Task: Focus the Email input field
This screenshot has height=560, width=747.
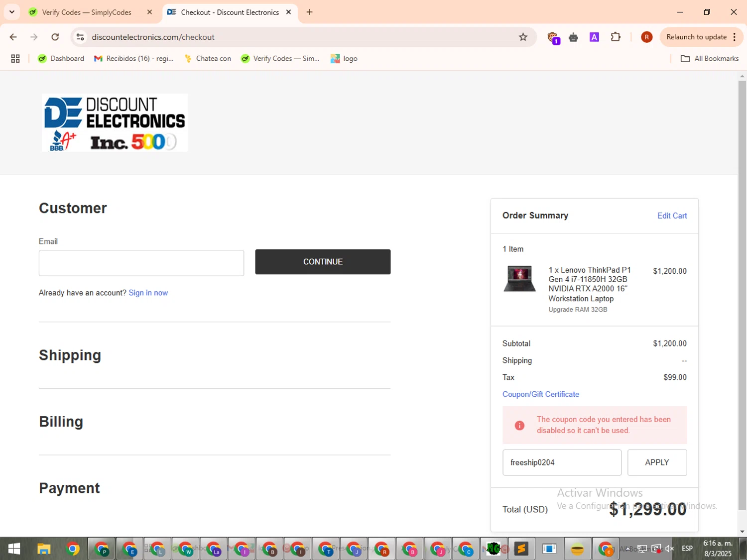Action: [x=141, y=263]
